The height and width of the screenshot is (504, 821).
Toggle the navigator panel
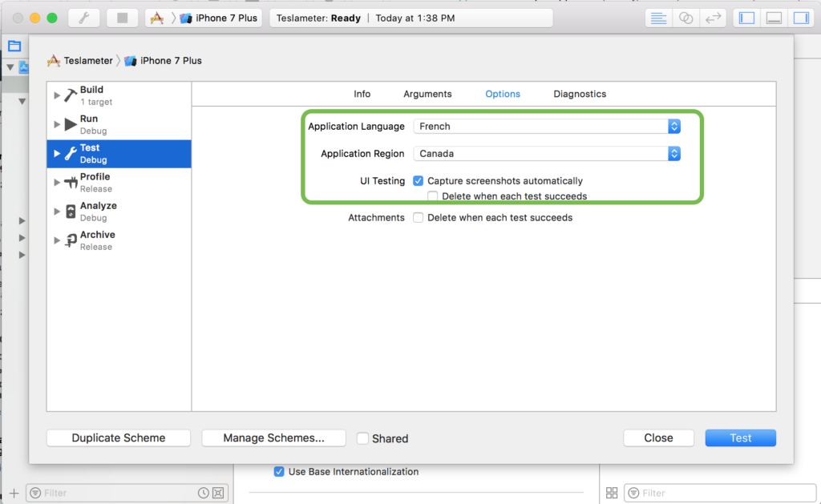coord(746,18)
